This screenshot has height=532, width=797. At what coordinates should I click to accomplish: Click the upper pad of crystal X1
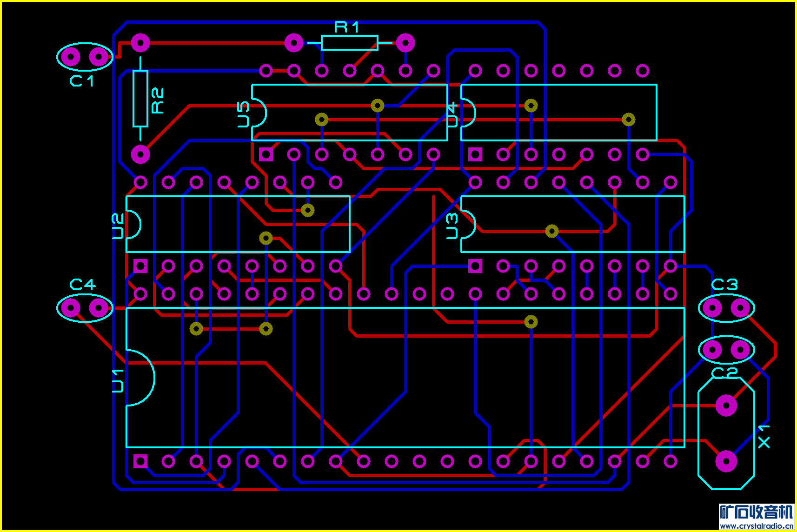click(726, 406)
